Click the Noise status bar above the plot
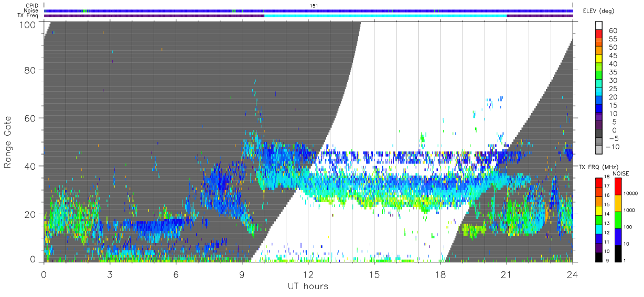The height and width of the screenshot is (297, 644). coord(308,11)
